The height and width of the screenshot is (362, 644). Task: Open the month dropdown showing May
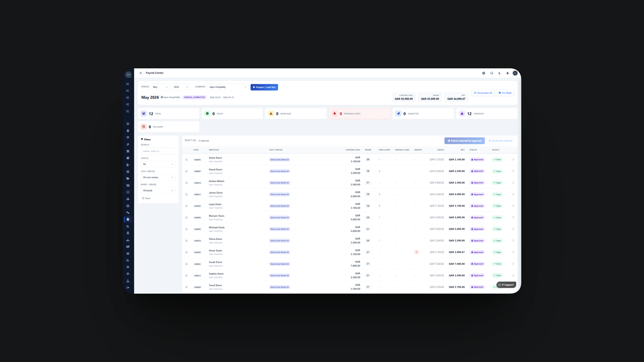[160, 87]
